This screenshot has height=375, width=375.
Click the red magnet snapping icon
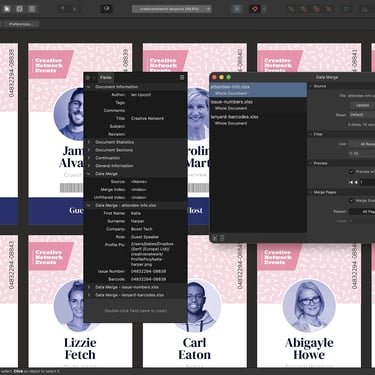255,9
